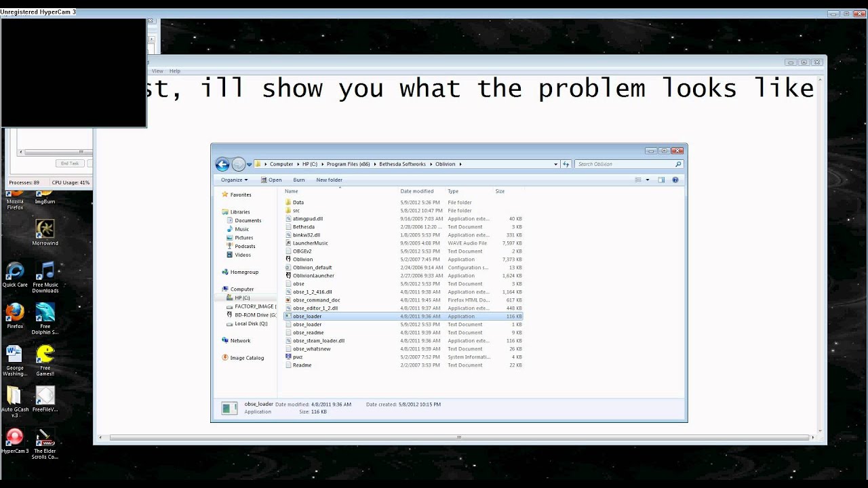Jump to Bethesda Softworks in breadcrumb
The width and height of the screenshot is (868, 488).
click(x=402, y=164)
